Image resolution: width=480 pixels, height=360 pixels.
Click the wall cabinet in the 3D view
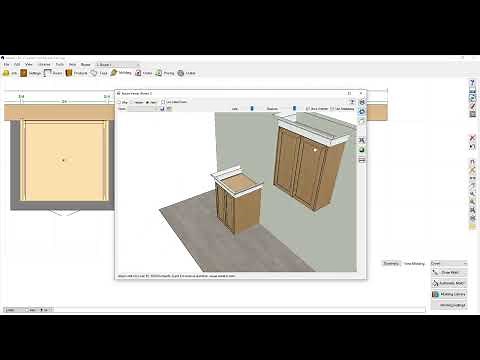(x=307, y=167)
